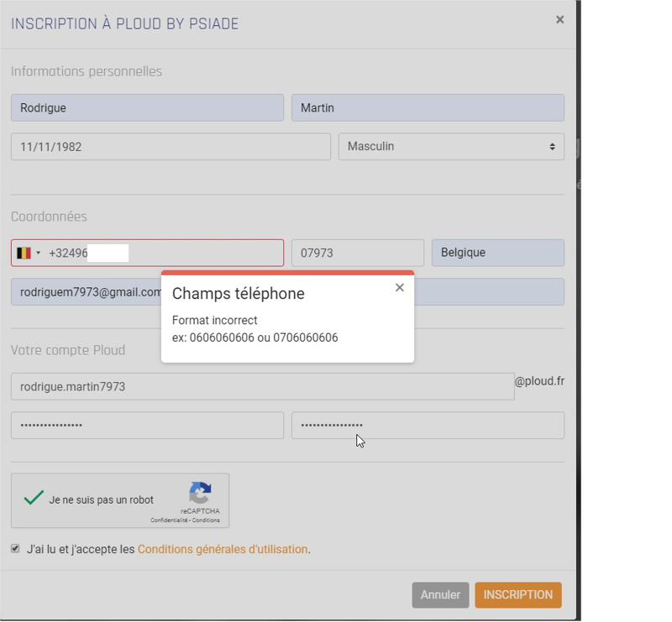Toggle the 'Je ne suis pas un robot' checkmark
Screen dimensions: 672x622
pos(34,498)
